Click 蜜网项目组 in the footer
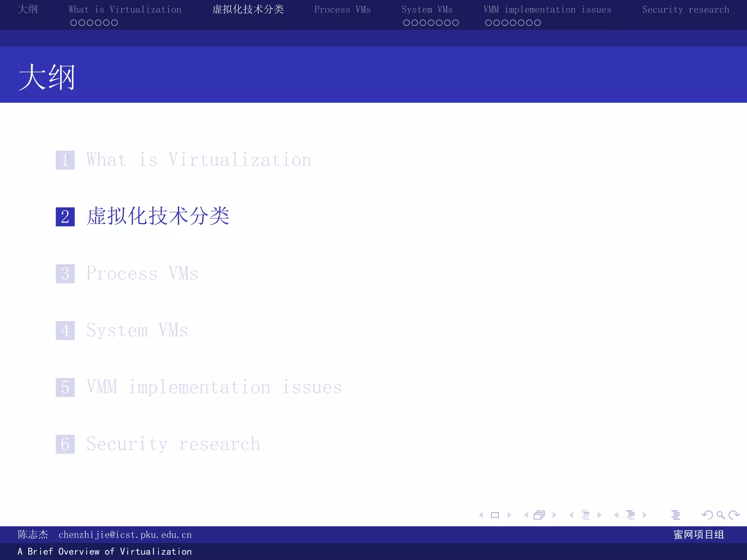This screenshot has height=560, width=747. click(699, 534)
